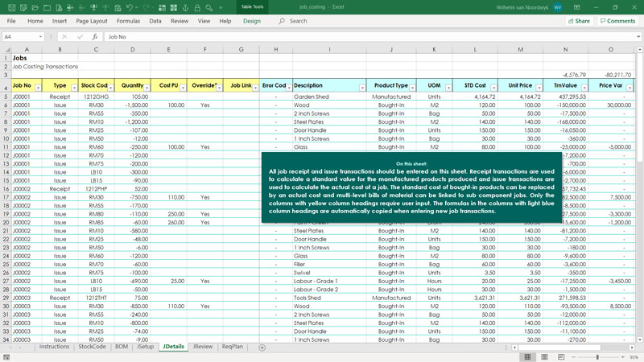The height and width of the screenshot is (362, 644).
Task: Switch to the JReview sheet tab
Action: click(203, 347)
